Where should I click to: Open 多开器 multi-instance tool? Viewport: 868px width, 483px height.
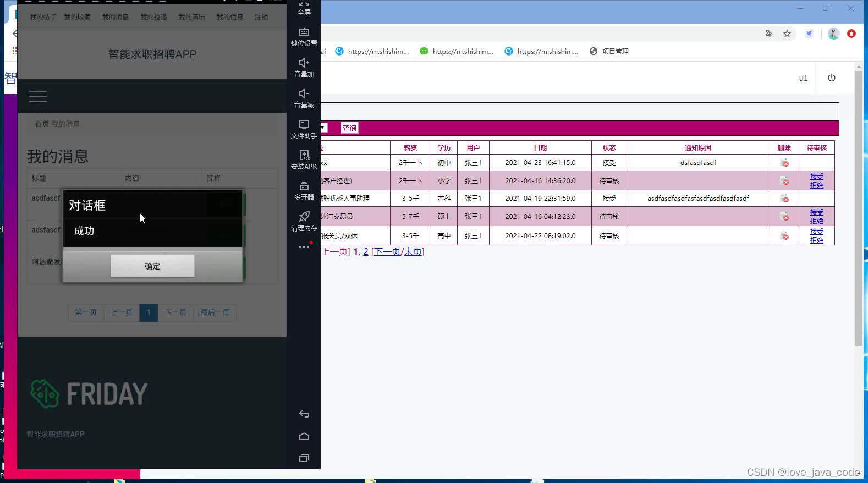pyautogui.click(x=304, y=191)
